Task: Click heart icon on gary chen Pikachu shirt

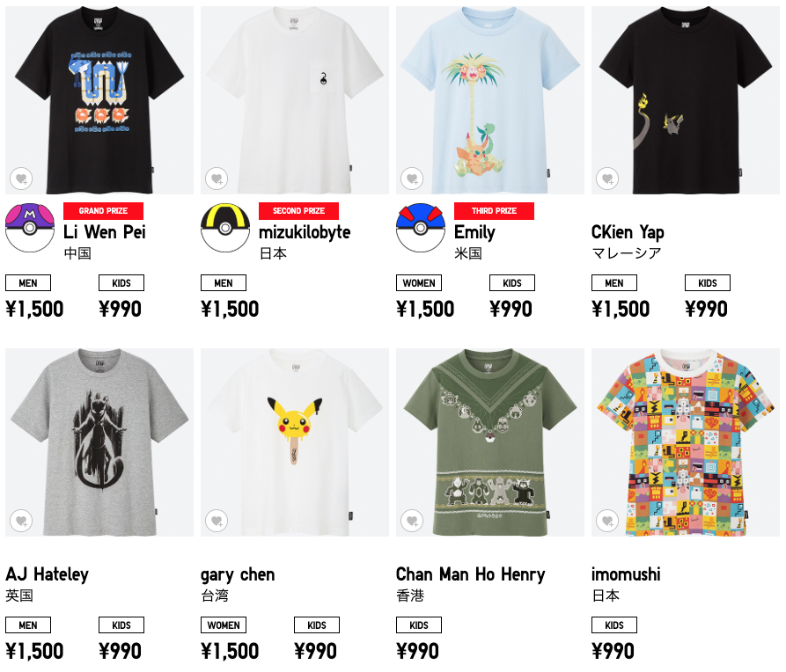Action: (217, 521)
